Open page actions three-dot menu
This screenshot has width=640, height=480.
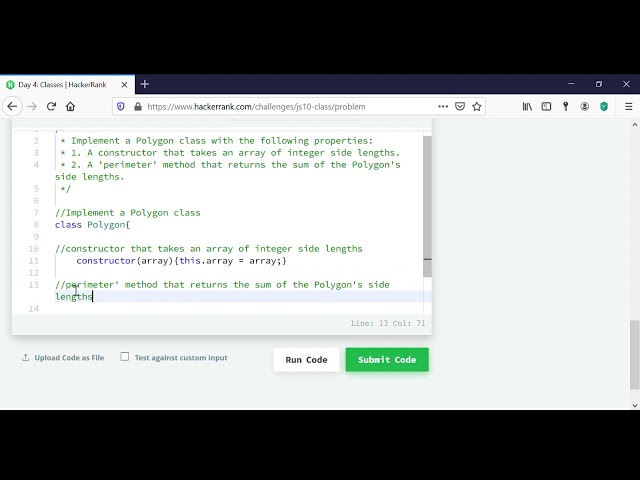(443, 107)
